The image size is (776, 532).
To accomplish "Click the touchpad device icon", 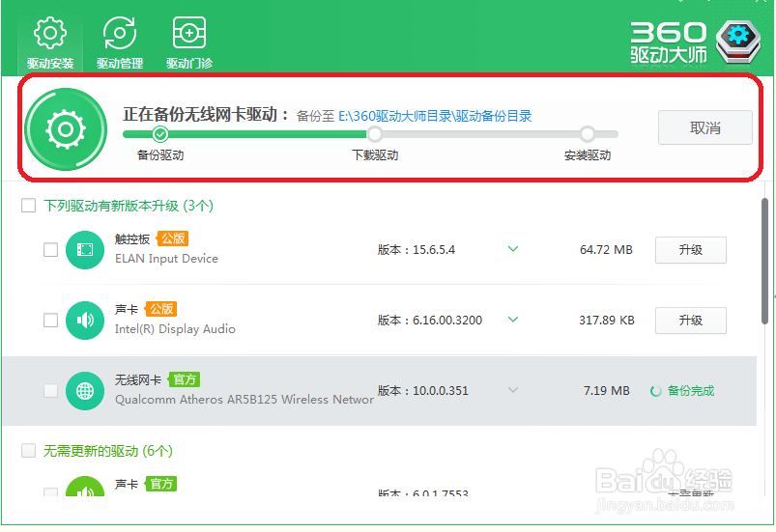I will point(85,250).
